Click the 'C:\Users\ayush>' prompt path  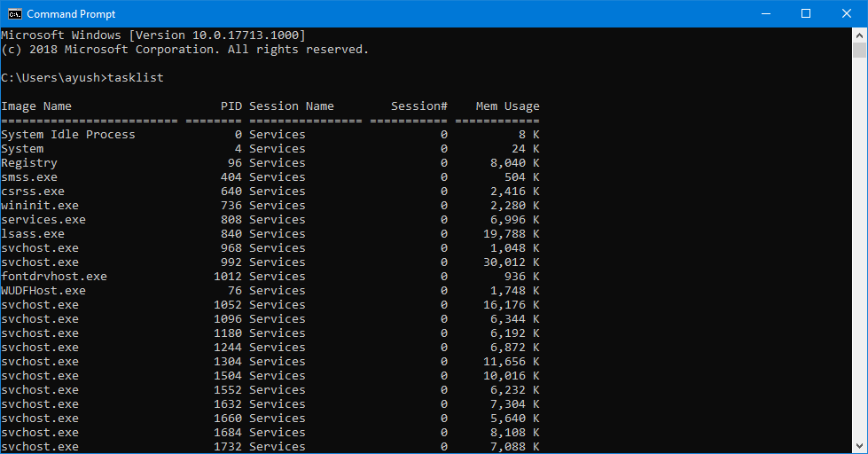pos(54,77)
